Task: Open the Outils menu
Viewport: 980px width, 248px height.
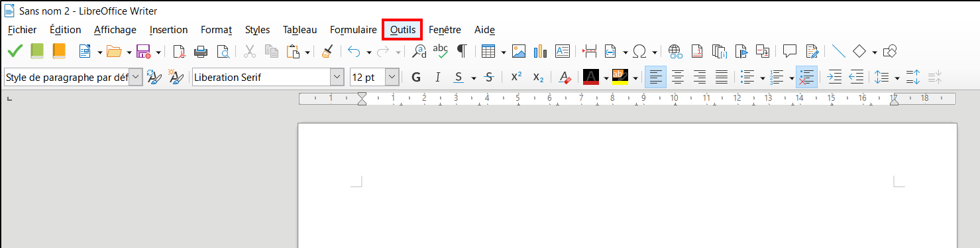Action: pos(403,30)
